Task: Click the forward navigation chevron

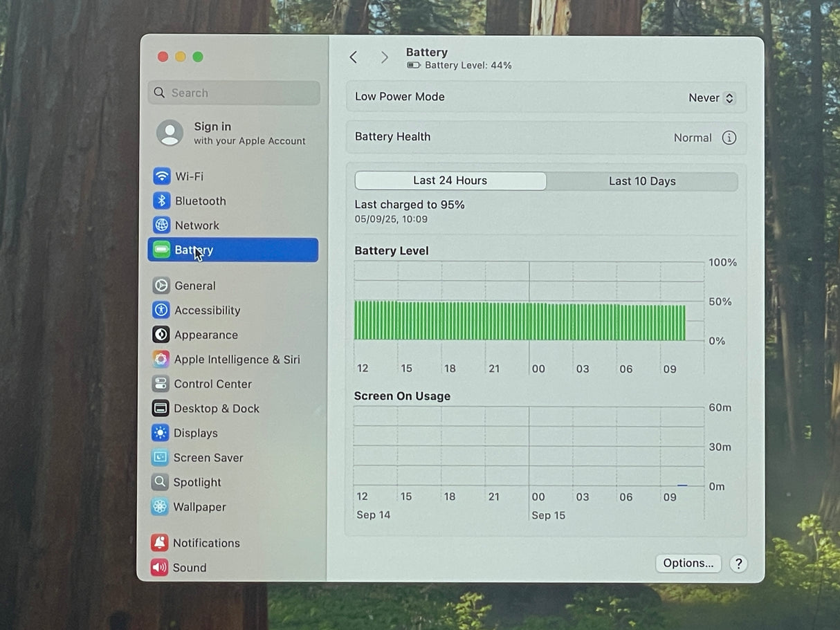Action: 385,57
